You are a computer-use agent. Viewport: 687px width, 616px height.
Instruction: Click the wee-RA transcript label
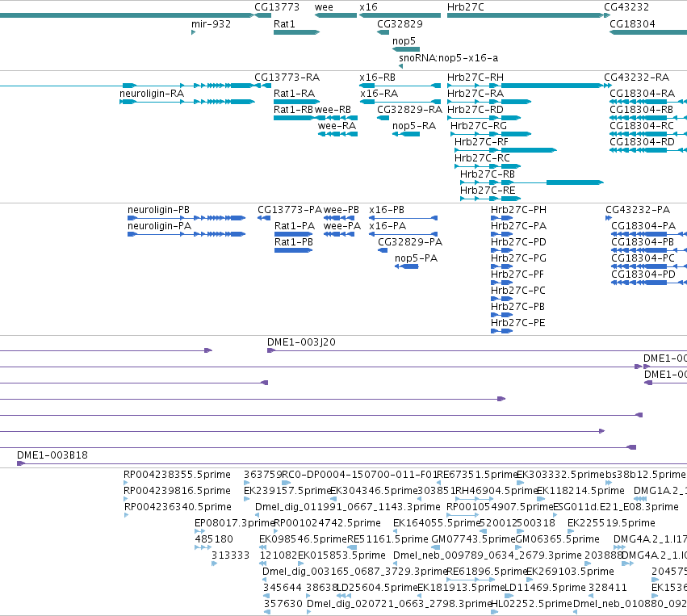[337, 126]
